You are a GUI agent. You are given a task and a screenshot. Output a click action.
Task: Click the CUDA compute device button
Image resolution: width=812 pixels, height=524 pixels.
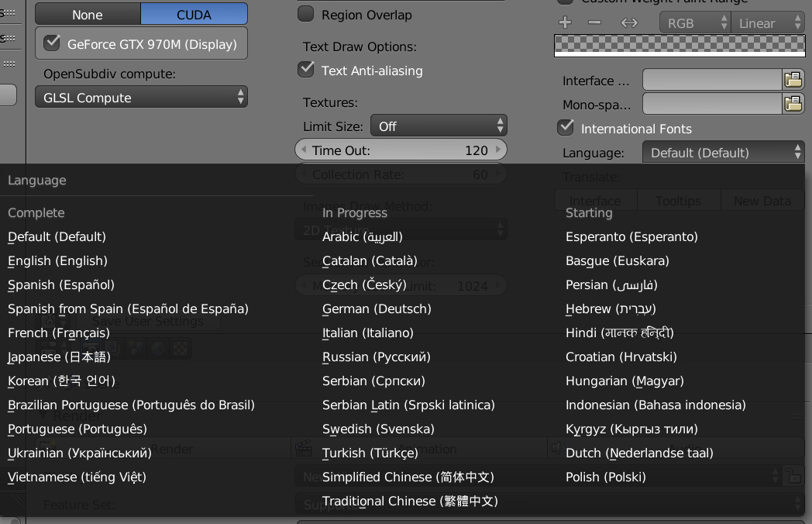point(194,15)
